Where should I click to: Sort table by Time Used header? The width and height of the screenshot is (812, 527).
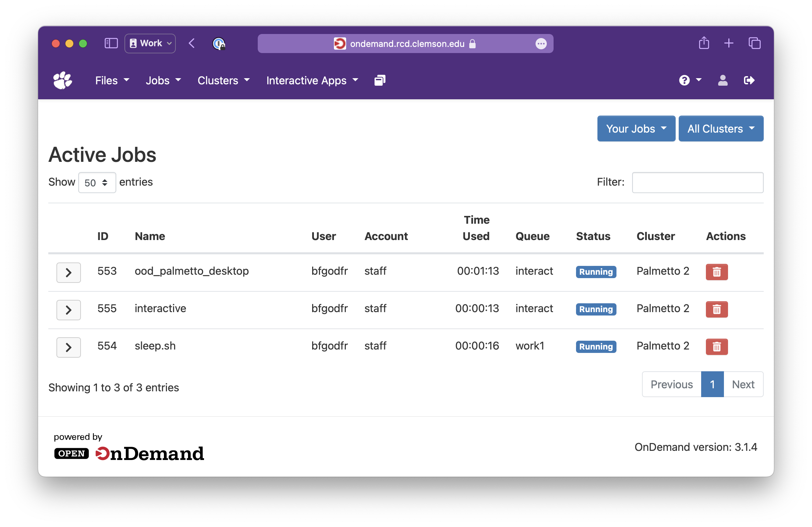click(476, 228)
